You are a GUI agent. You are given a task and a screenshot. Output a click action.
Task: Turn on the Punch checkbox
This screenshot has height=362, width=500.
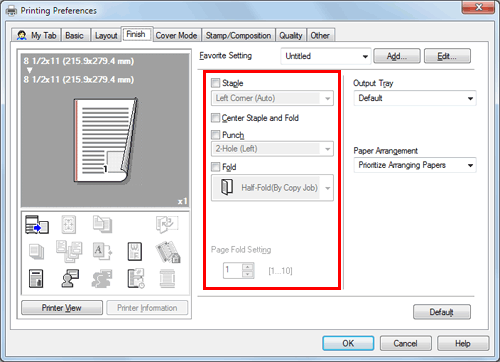pos(216,135)
